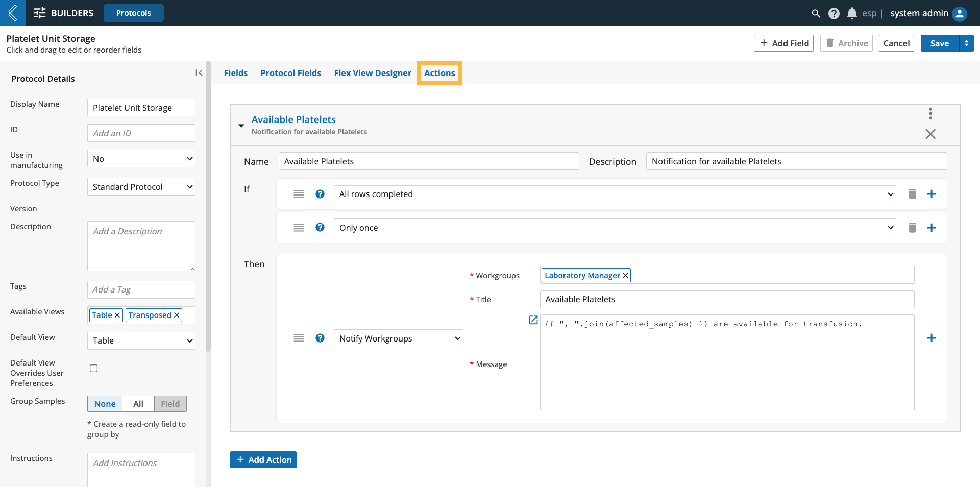Open the Protocol Type dropdown
Image resolution: width=980 pixels, height=487 pixels.
coord(141,187)
